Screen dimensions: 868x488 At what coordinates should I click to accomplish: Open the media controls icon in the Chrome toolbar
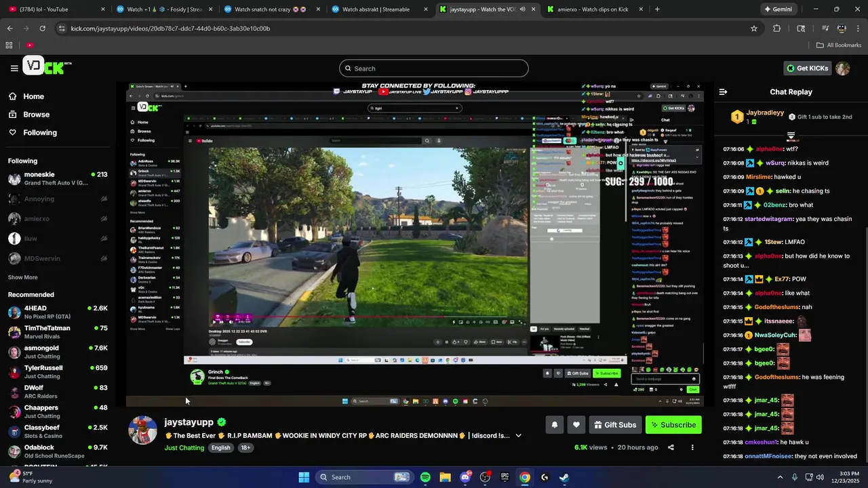[825, 28]
